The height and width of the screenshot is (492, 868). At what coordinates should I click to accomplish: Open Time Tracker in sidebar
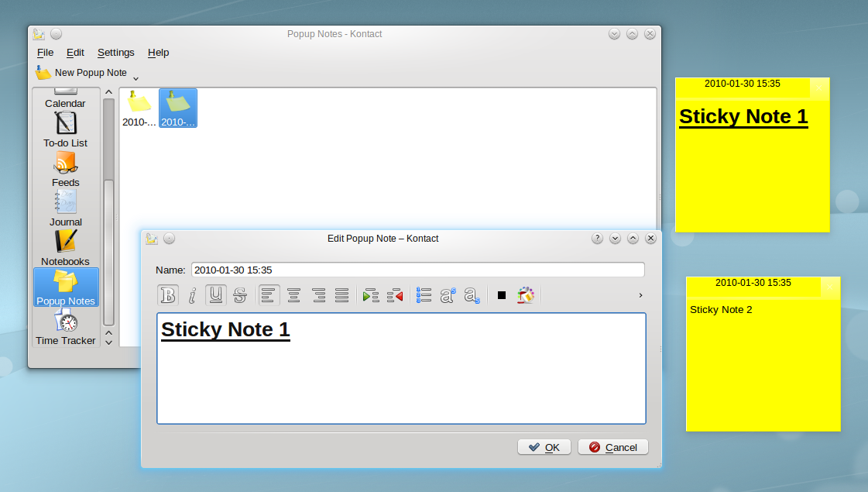pyautogui.click(x=65, y=327)
